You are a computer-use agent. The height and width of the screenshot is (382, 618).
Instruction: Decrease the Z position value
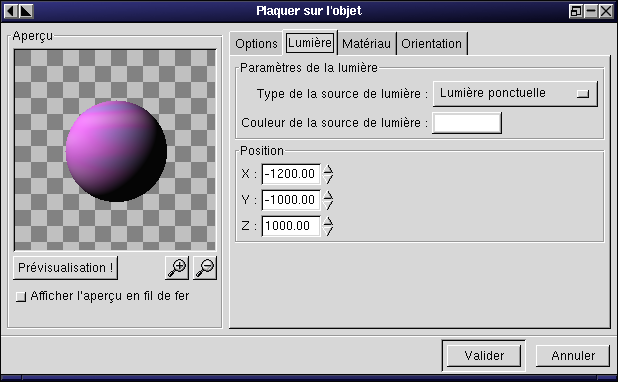click(328, 231)
